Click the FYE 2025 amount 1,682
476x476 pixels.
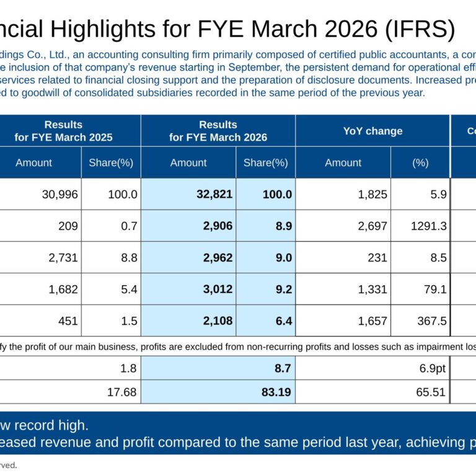[63, 289]
